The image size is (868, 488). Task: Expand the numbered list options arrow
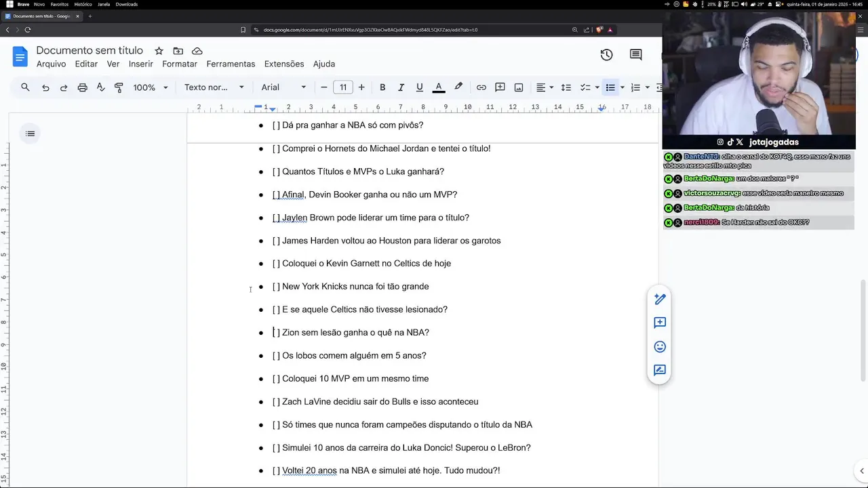pos(647,87)
